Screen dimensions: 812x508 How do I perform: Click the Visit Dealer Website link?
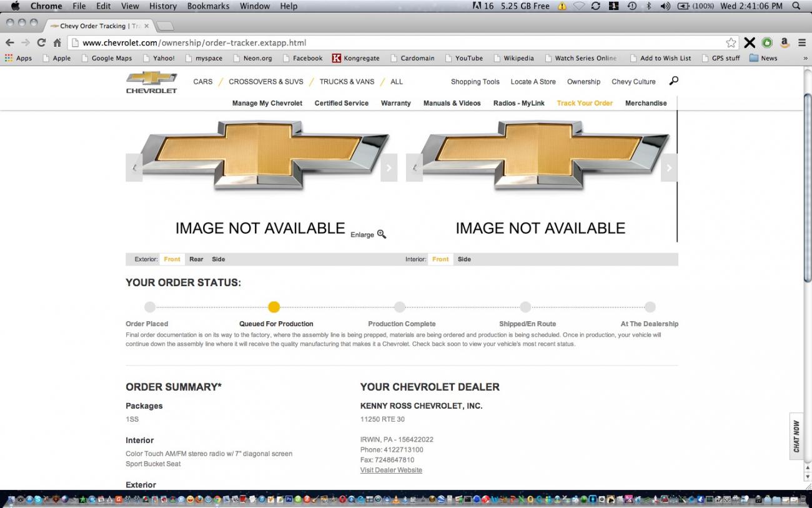click(391, 470)
